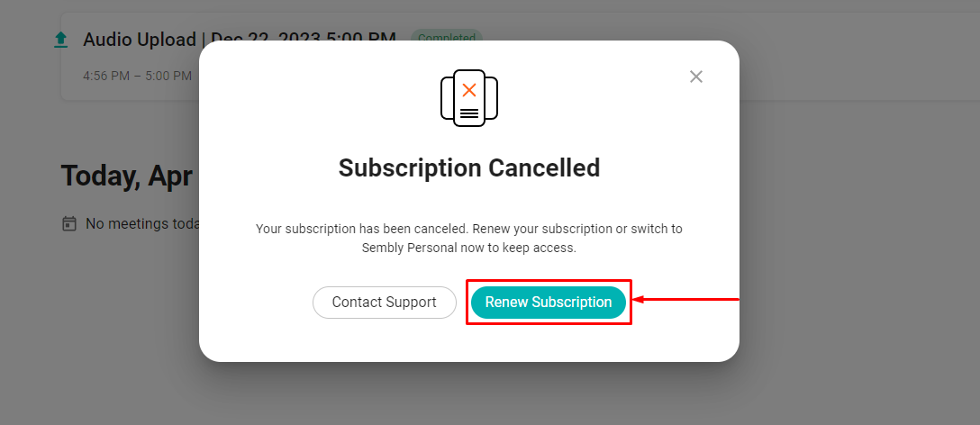
Task: Click the Subscription Cancelled heading text
Action: 468,168
